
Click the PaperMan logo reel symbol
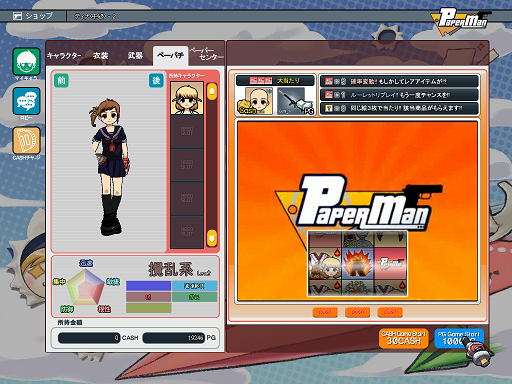pos(390,264)
